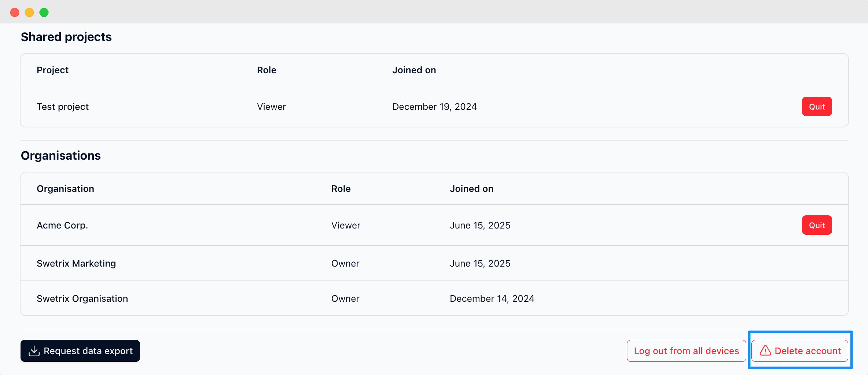Close the window with the red button
Image resolution: width=868 pixels, height=375 pixels.
point(15,12)
